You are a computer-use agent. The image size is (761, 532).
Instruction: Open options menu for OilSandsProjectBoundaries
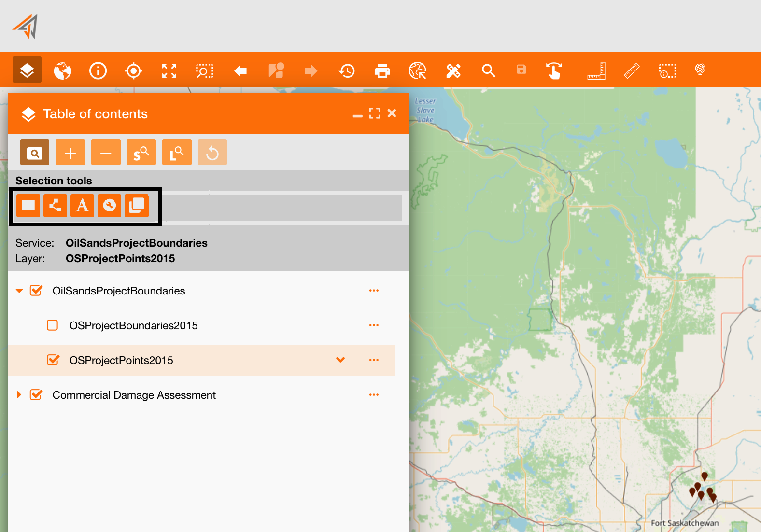click(x=374, y=291)
